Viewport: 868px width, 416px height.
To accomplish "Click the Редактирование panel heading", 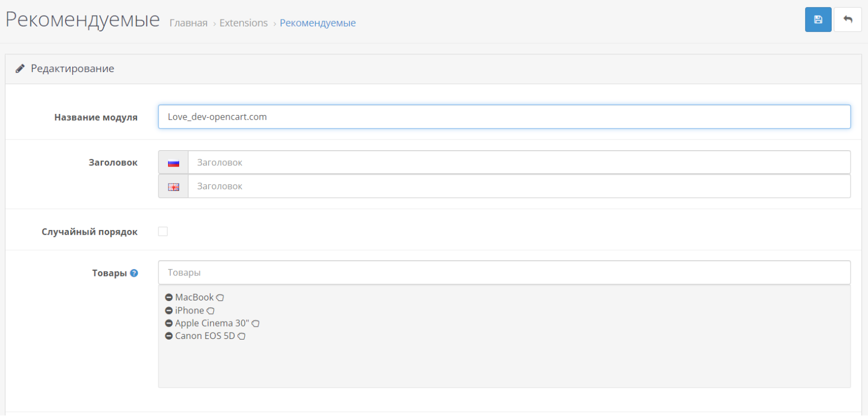I will coord(72,68).
